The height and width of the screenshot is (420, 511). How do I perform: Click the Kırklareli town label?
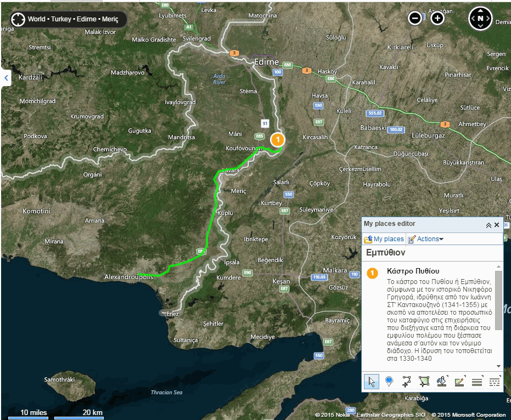(x=400, y=47)
